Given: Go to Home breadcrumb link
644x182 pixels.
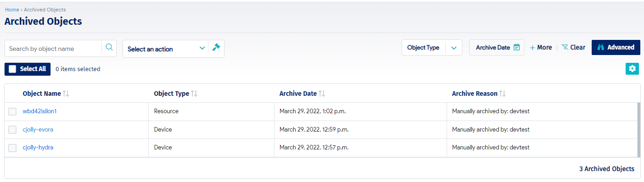Looking at the screenshot, I should pyautogui.click(x=12, y=10).
